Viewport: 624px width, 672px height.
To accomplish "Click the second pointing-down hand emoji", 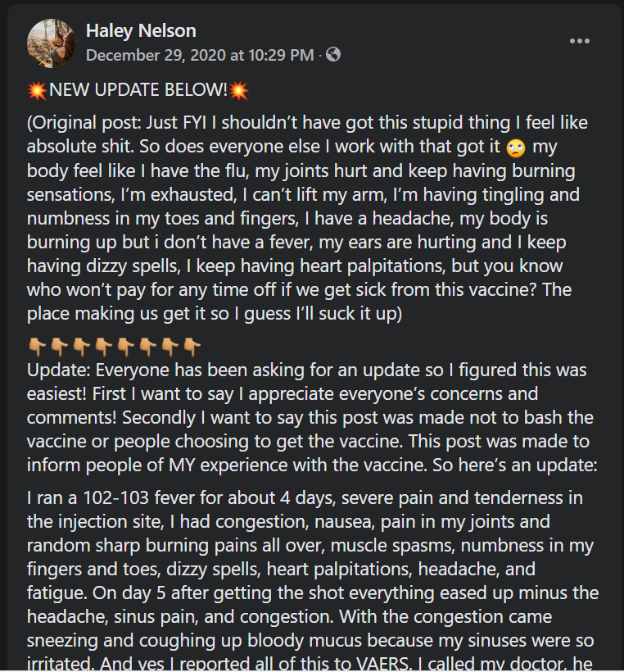I will click(x=59, y=347).
